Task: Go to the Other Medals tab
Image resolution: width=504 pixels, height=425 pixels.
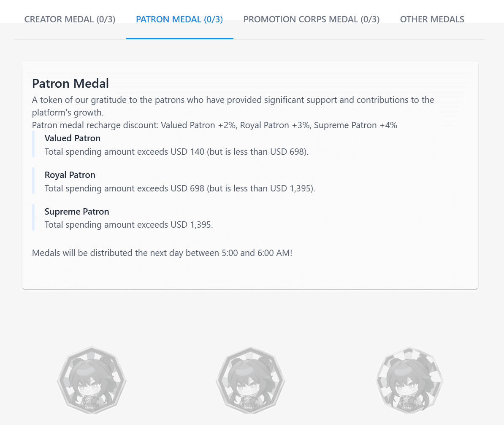Action: click(432, 19)
